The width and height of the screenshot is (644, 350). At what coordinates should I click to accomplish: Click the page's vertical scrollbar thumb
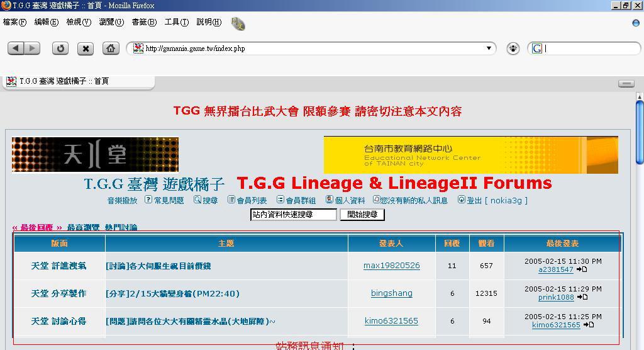640,132
